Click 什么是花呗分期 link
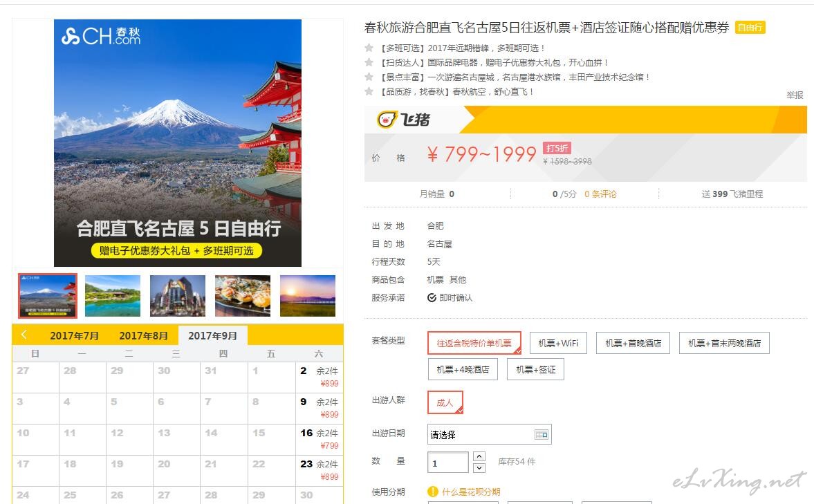The width and height of the screenshot is (814, 504). pos(471,492)
